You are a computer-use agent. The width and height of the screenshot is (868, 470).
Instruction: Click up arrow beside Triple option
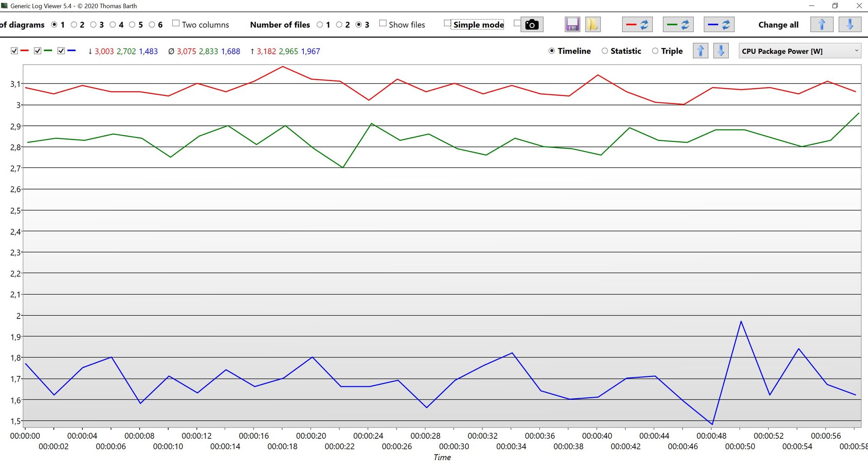[700, 51]
